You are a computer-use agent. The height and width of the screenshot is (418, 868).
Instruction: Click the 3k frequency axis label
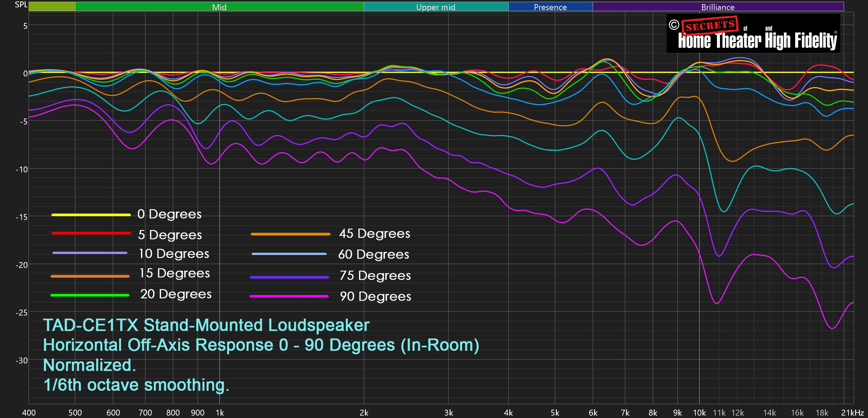(449, 413)
